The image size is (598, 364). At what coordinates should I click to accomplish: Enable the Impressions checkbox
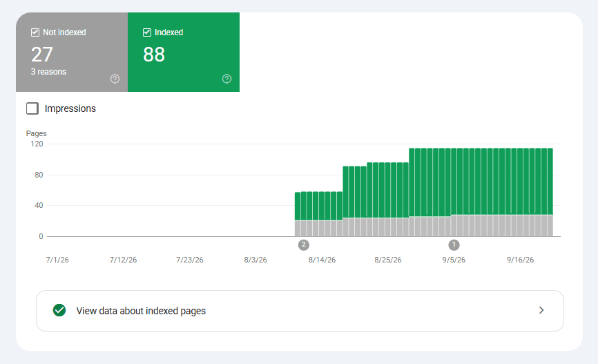pos(32,108)
